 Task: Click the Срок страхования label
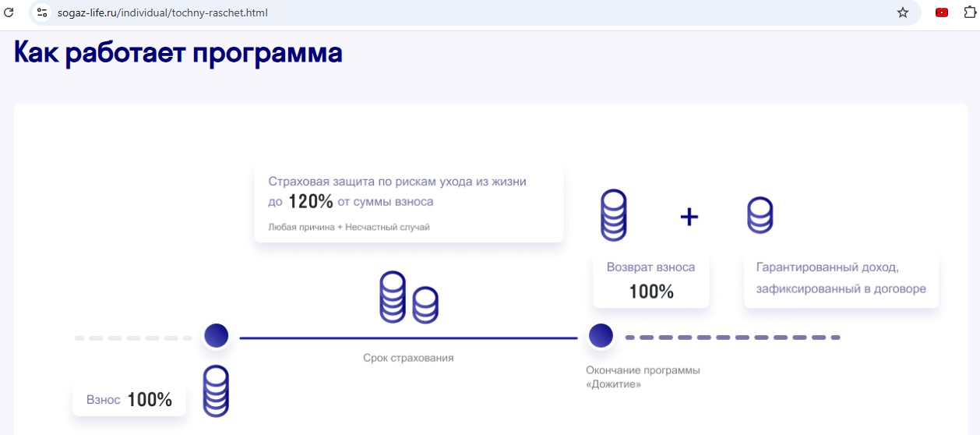tap(408, 358)
